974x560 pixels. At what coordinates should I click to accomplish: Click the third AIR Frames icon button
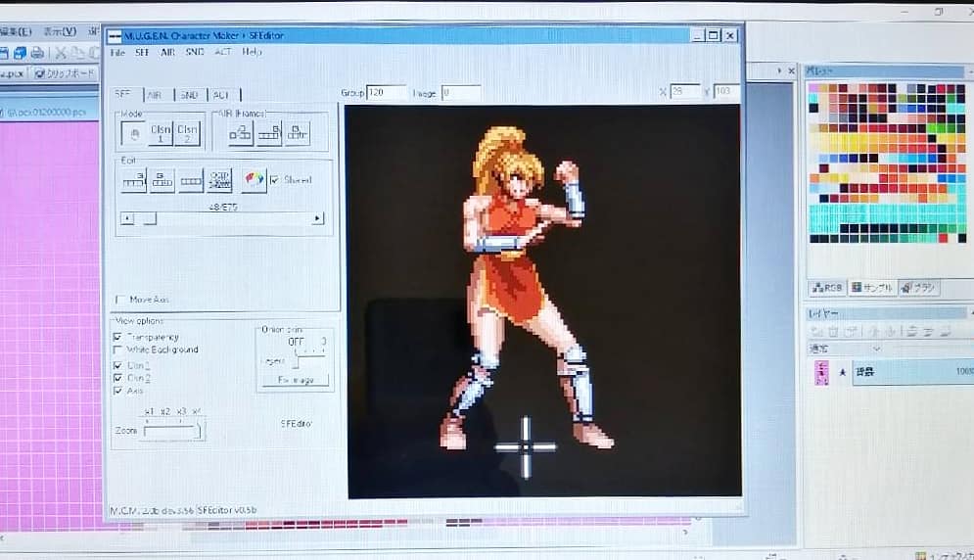(x=297, y=133)
